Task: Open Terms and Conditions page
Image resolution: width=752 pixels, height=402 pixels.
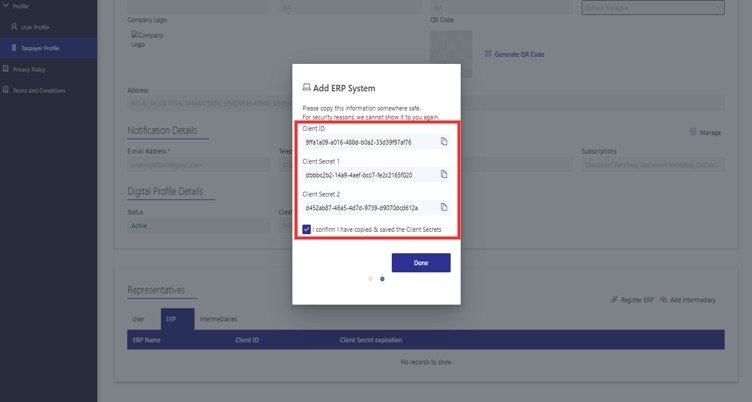Action: 38,90
